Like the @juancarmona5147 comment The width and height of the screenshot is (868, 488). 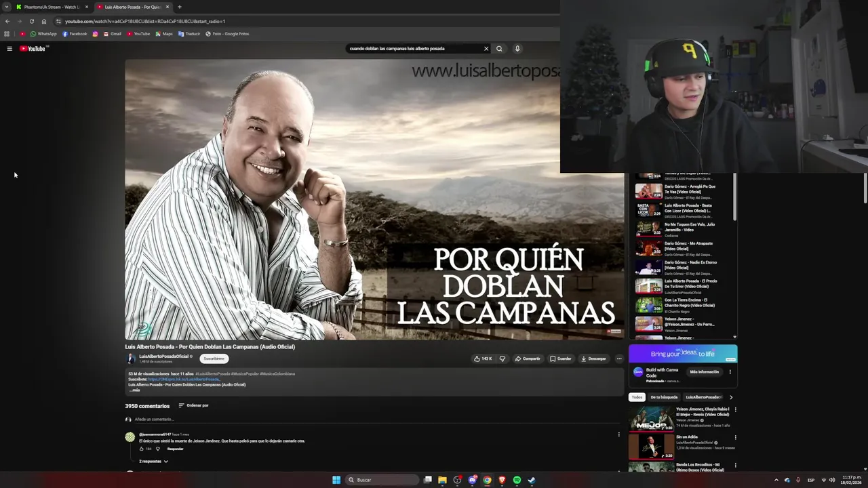tap(141, 449)
